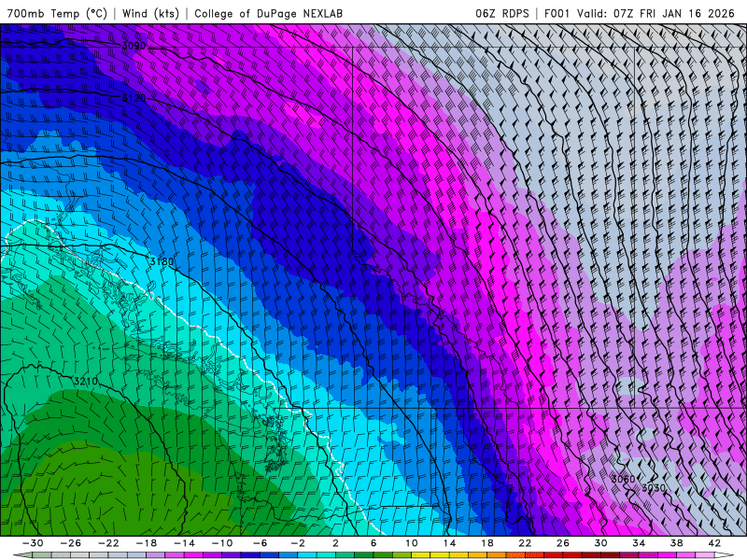
Task: Click the -22 colorbar value
Action: [108, 543]
